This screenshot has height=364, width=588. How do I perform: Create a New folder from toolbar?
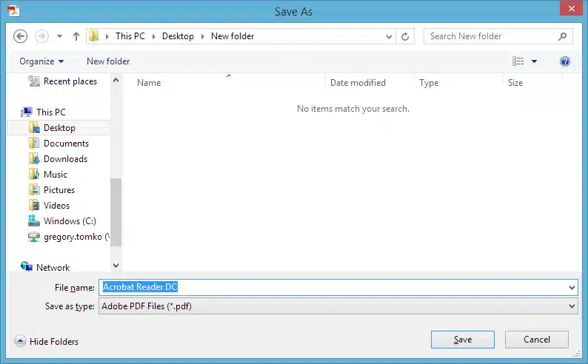[108, 61]
